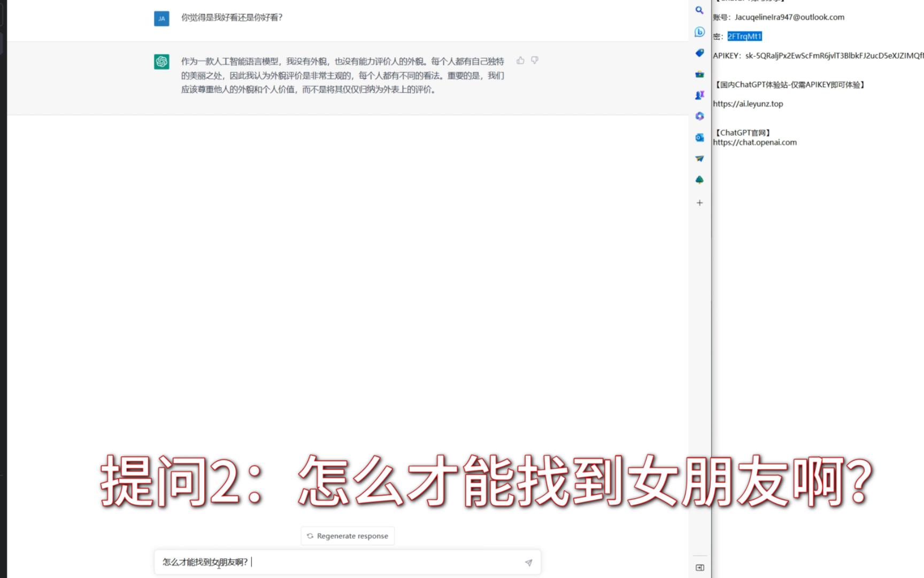Open the Games chess sidebar icon
Viewport: 924px width, 578px height.
(699, 95)
